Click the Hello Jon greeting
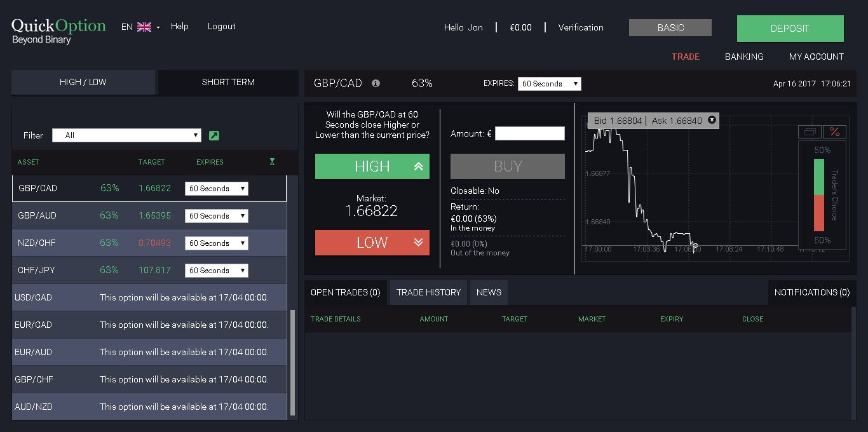The height and width of the screenshot is (432, 868). [x=463, y=27]
